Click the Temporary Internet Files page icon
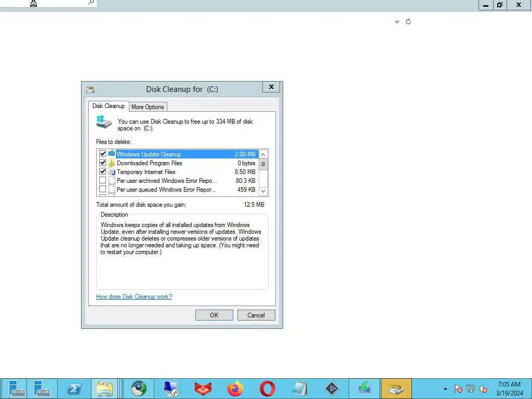The width and height of the screenshot is (532, 399). pyautogui.click(x=112, y=171)
